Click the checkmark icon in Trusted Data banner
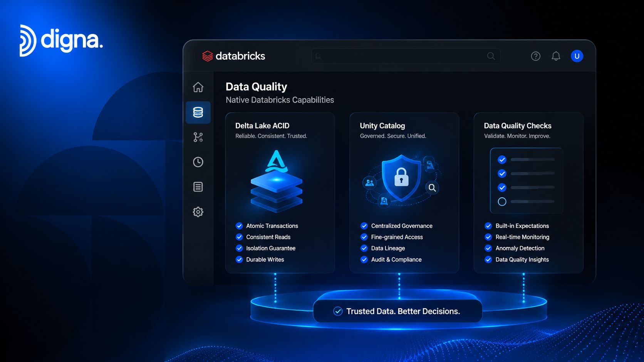The image size is (644, 362). pos(338,311)
